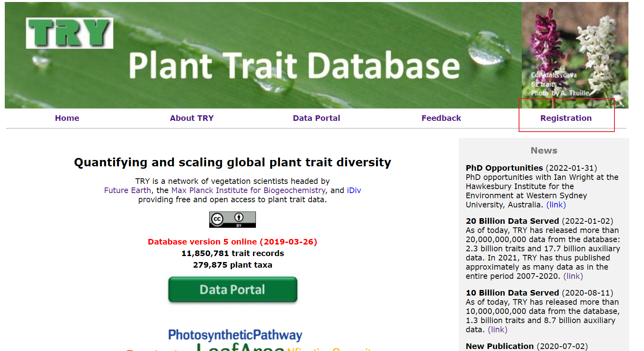Open the Data Portal navigation menu item

317,118
